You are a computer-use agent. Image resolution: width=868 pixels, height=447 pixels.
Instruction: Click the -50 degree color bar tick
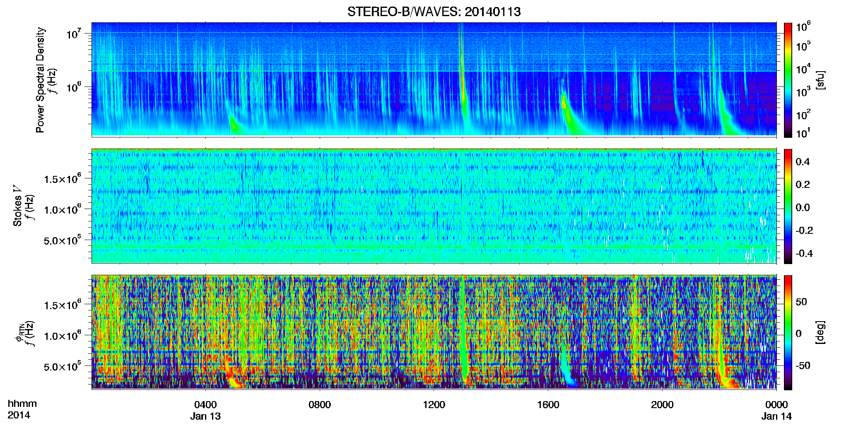pos(803,365)
